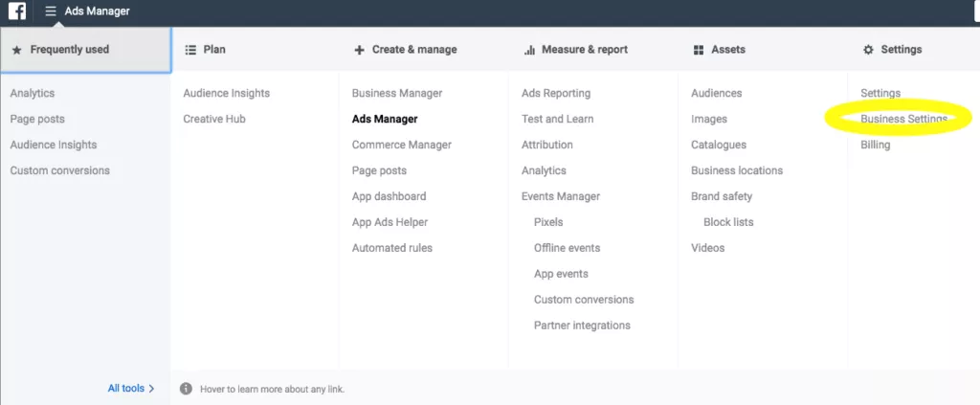Image resolution: width=980 pixels, height=405 pixels.
Task: Click the Measure & report heading
Action: [x=585, y=50]
